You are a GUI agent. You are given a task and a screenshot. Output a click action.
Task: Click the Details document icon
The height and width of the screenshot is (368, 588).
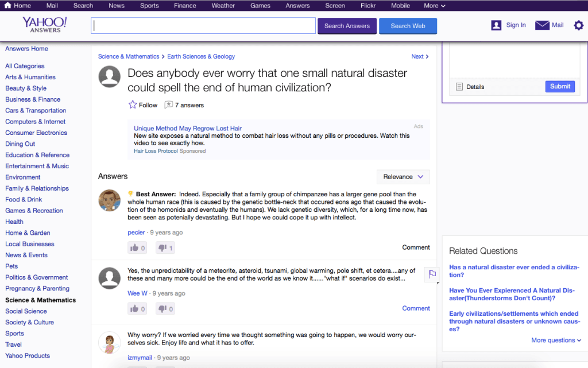pyautogui.click(x=459, y=87)
